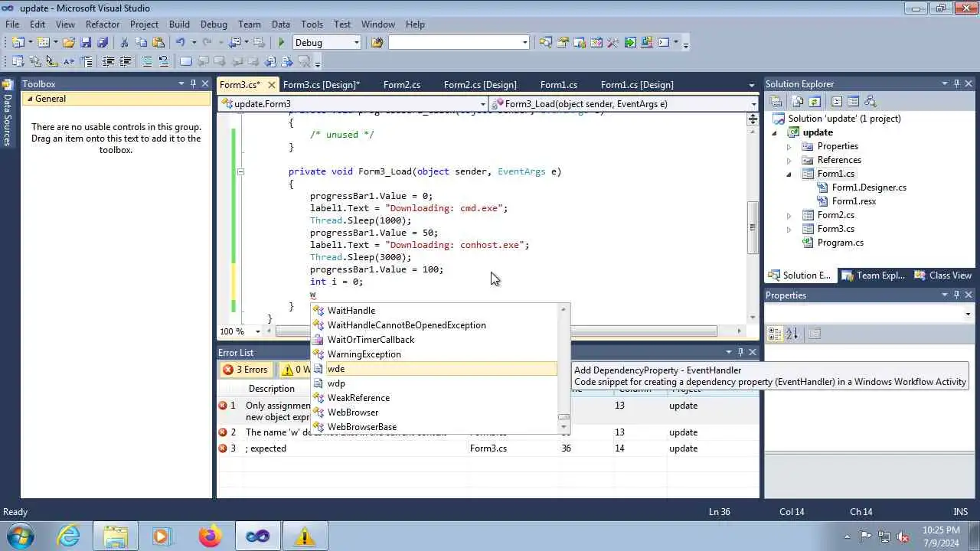Open Internet Explorer from the taskbar
Image resolution: width=980 pixels, height=551 pixels.
tap(69, 536)
